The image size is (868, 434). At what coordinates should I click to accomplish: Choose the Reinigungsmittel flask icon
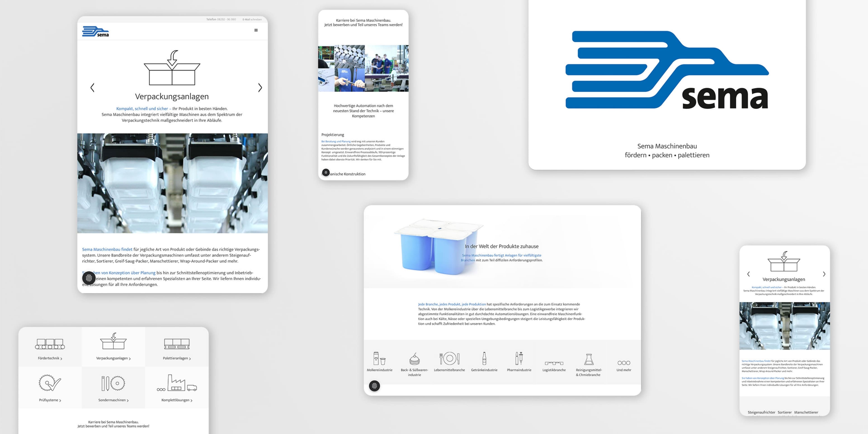pos(589,359)
